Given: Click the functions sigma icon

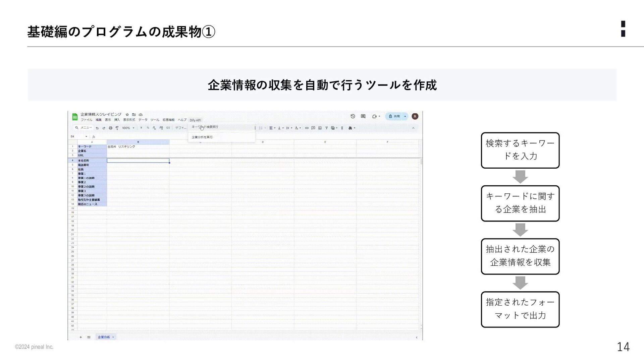Looking at the screenshot, I should click(342, 128).
